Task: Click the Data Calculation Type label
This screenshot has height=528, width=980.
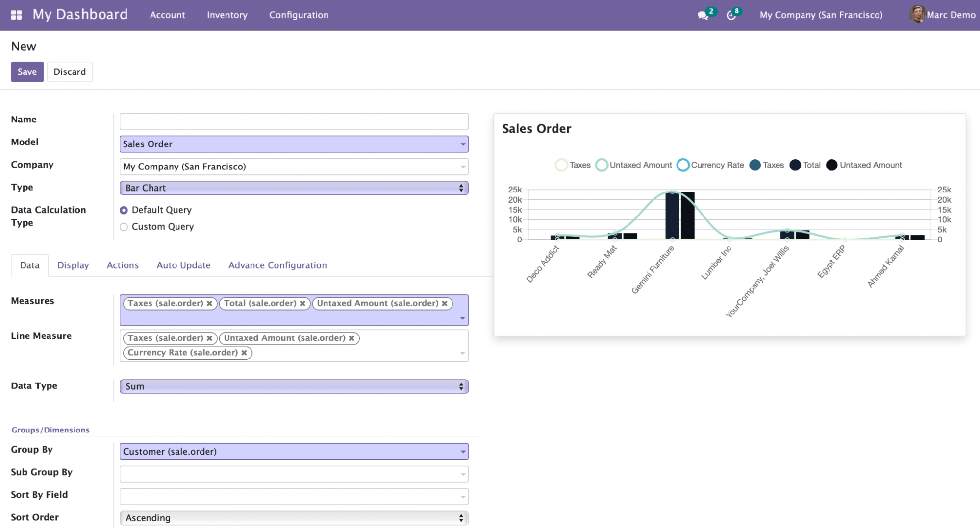Action: click(x=49, y=216)
